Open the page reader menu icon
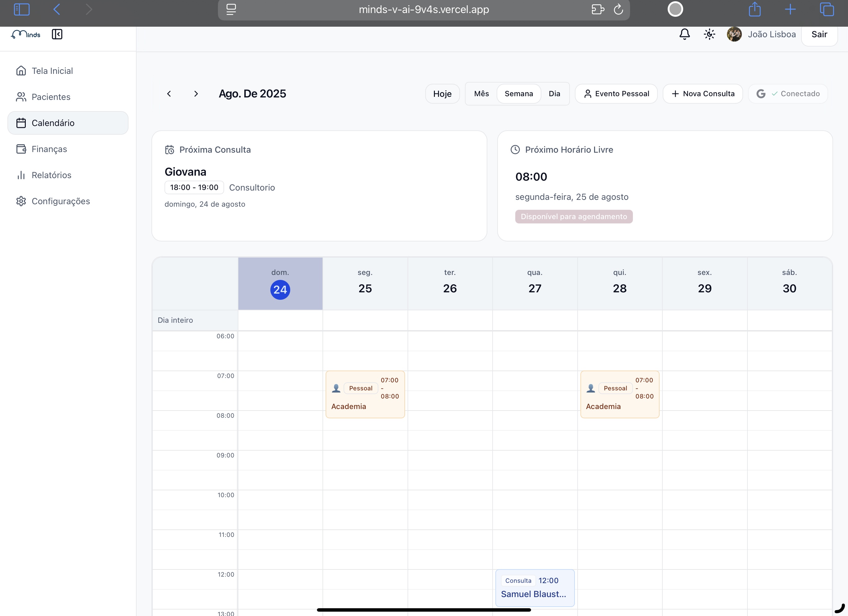 (231, 9)
